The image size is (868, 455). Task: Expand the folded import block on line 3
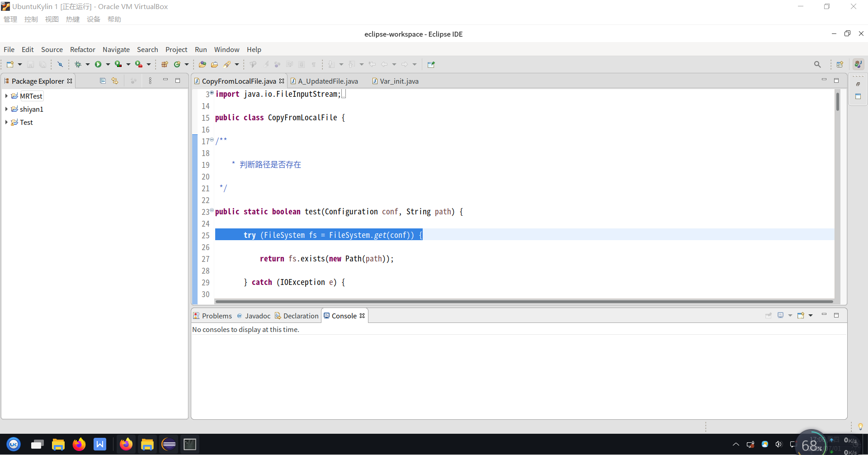point(212,93)
